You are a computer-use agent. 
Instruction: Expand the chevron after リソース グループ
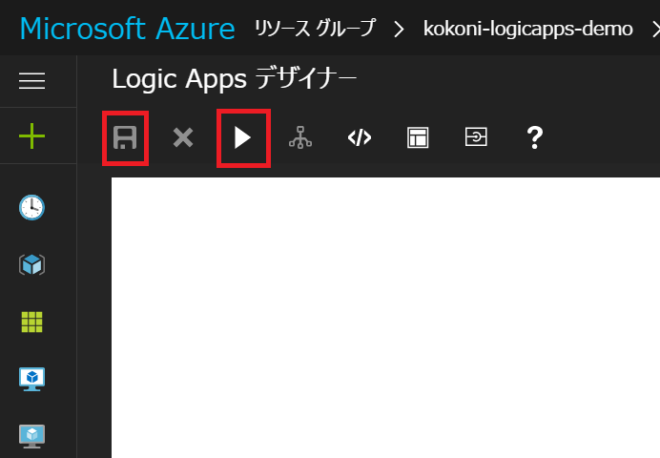point(399,28)
